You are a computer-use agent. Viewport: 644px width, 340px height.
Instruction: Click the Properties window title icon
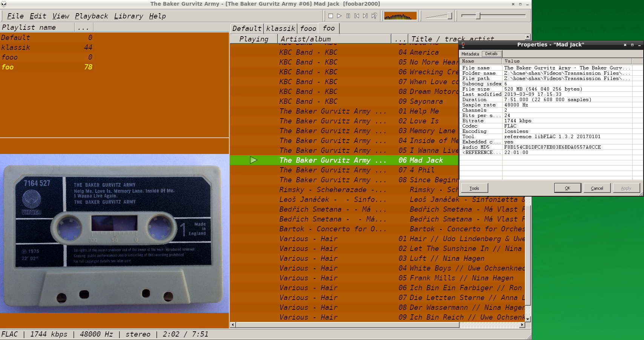[x=463, y=45]
